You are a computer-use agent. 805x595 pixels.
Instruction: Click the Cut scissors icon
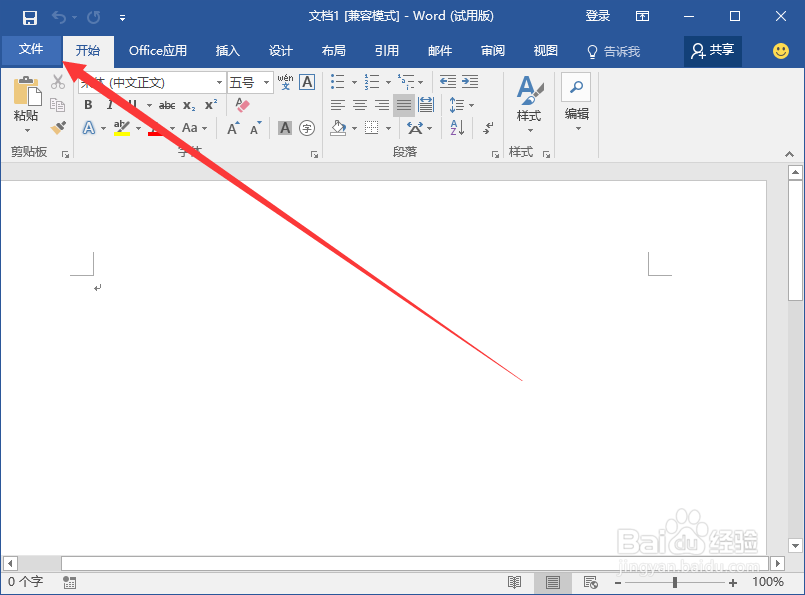coord(56,82)
